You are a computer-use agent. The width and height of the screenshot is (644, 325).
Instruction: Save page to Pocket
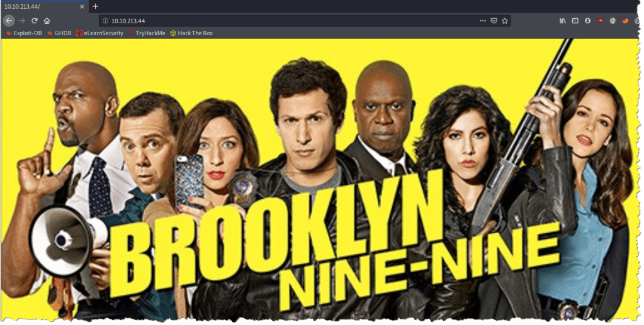click(x=494, y=21)
